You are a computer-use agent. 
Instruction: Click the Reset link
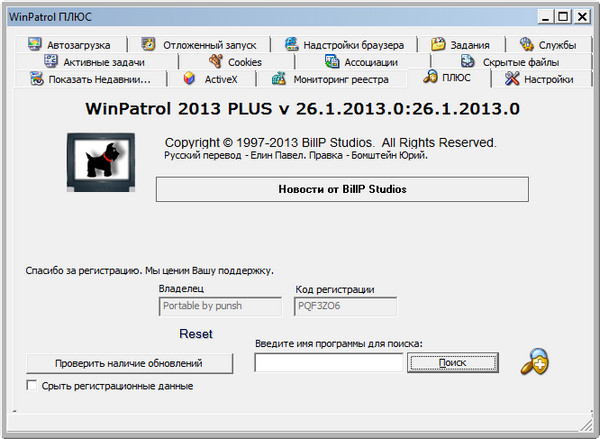pos(196,334)
